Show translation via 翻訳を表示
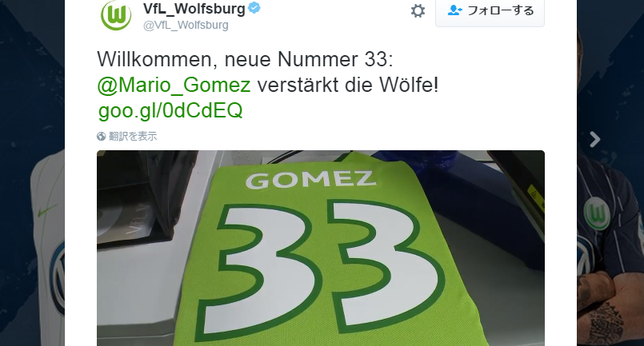 (x=133, y=137)
